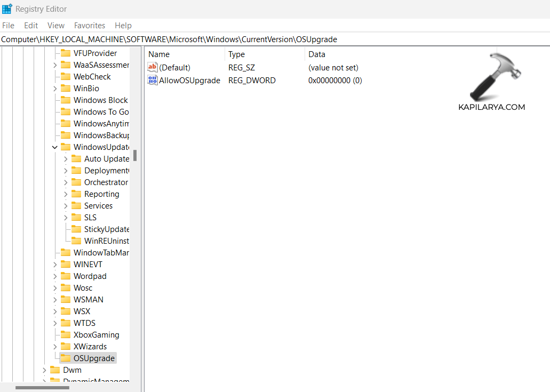Expand the Dwm key
The image size is (550, 392).
pyautogui.click(x=45, y=370)
